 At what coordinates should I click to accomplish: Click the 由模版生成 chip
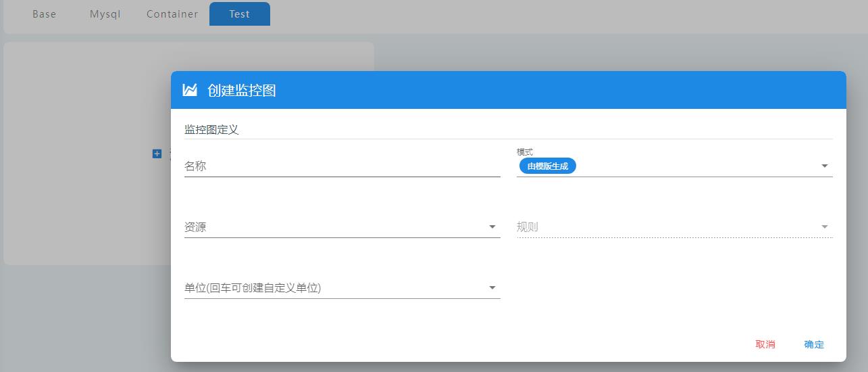(548, 166)
